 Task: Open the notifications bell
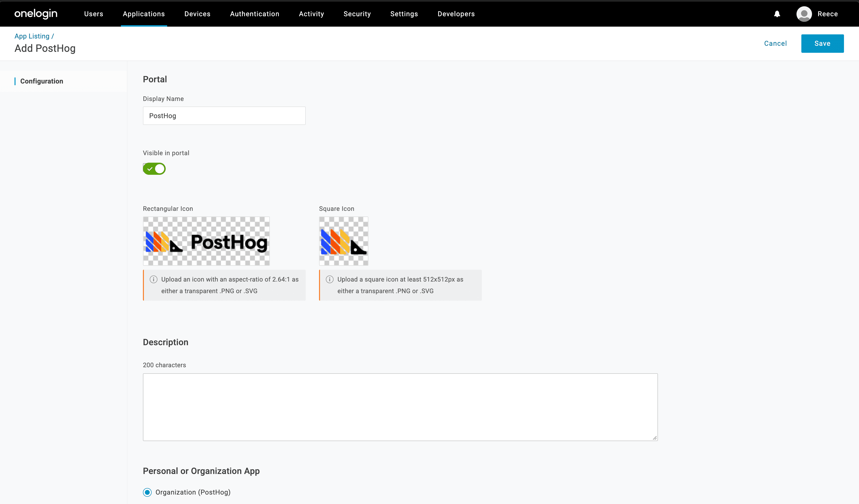pyautogui.click(x=777, y=14)
